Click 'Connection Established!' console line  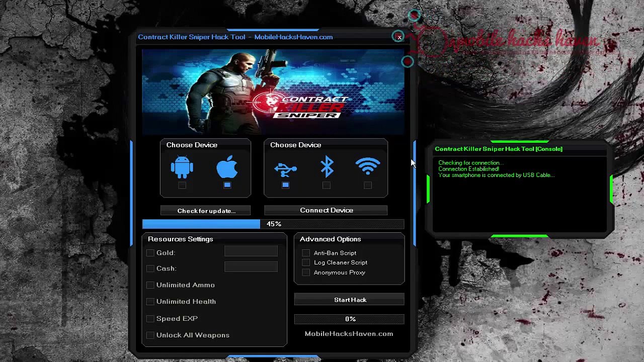tap(468, 169)
